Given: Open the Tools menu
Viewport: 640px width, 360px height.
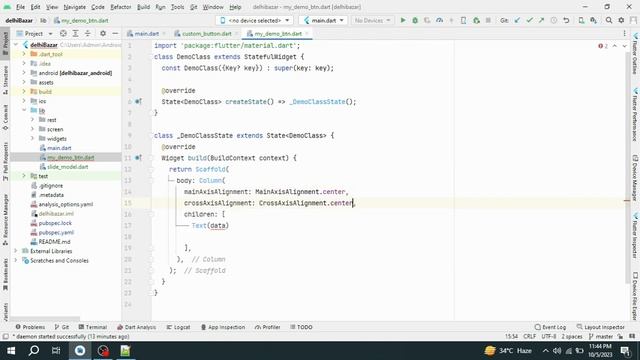Looking at the screenshot, I should pyautogui.click(x=177, y=7).
